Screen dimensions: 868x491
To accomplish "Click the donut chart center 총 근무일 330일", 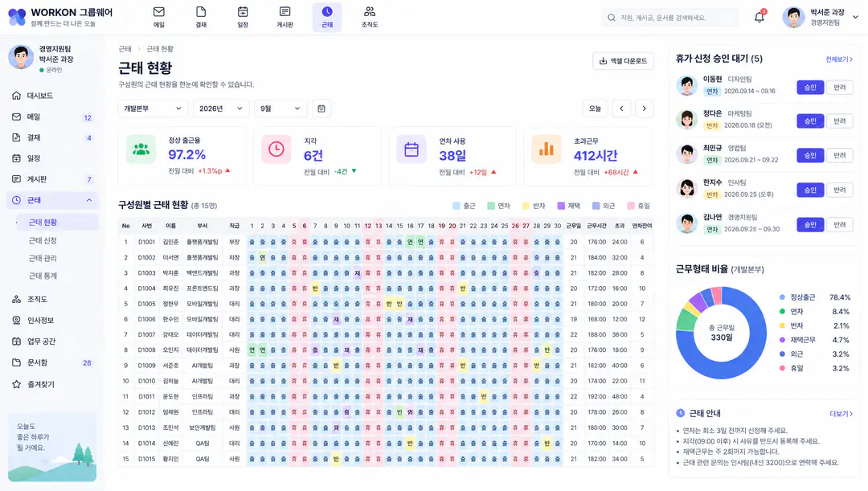I will coord(721,333).
